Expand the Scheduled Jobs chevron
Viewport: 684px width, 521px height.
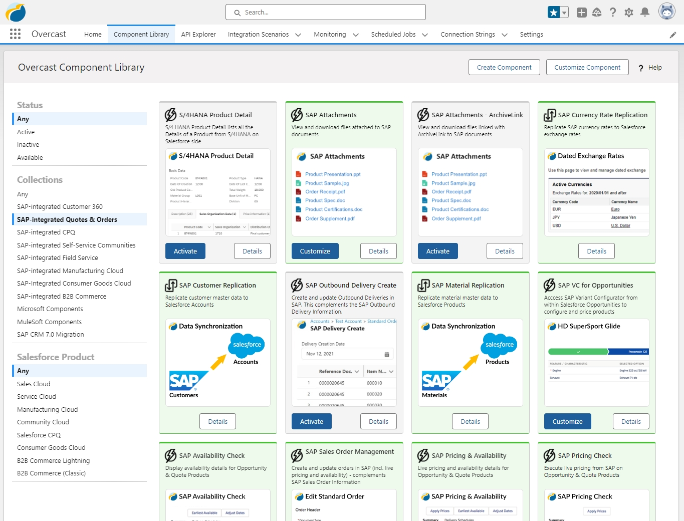coord(425,35)
